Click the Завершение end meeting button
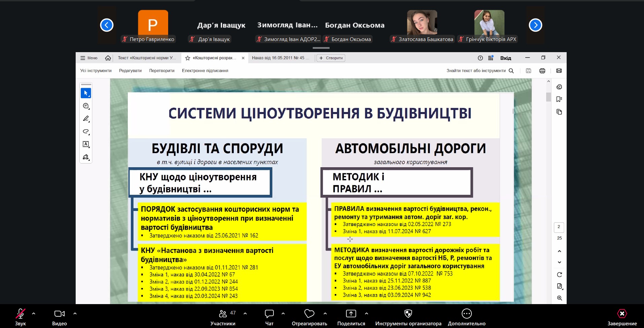The width and height of the screenshot is (644, 328). [622, 317]
